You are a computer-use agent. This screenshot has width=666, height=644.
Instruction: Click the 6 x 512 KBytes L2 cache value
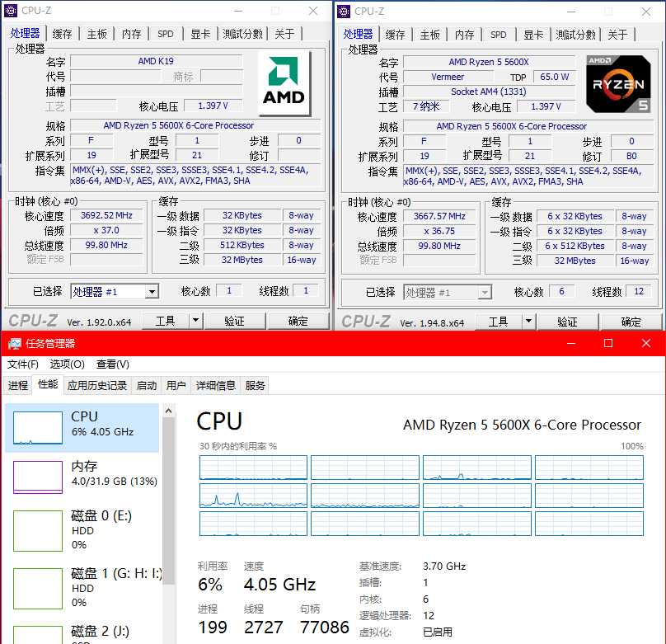click(x=575, y=246)
